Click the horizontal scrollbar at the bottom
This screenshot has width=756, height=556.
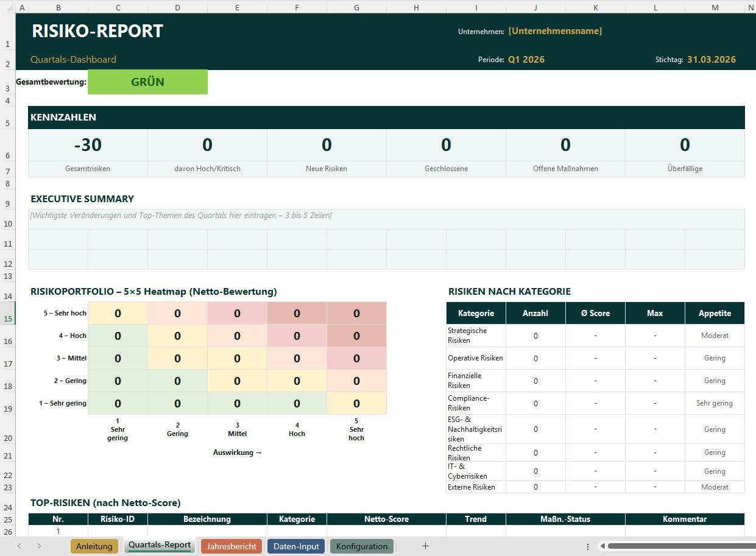(670, 546)
